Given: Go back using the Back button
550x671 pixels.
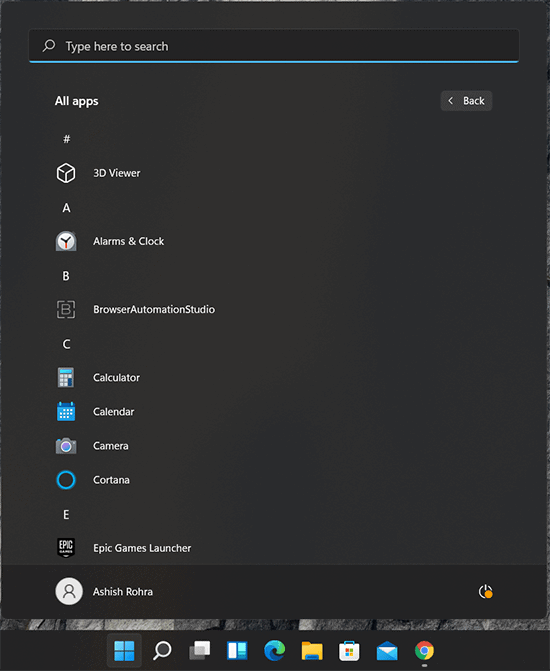Looking at the screenshot, I should pyautogui.click(x=467, y=101).
